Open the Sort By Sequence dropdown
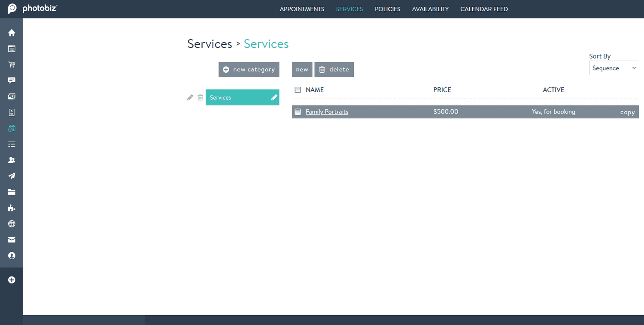Screen dimensions: 644x325 pos(614,68)
